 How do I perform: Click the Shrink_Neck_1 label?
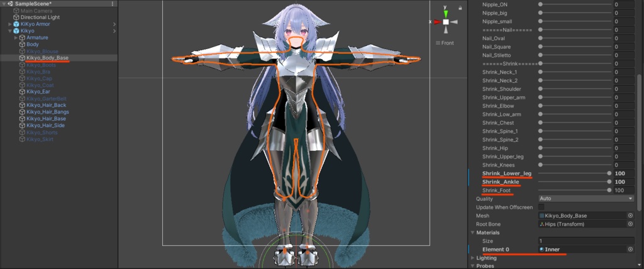click(x=499, y=72)
